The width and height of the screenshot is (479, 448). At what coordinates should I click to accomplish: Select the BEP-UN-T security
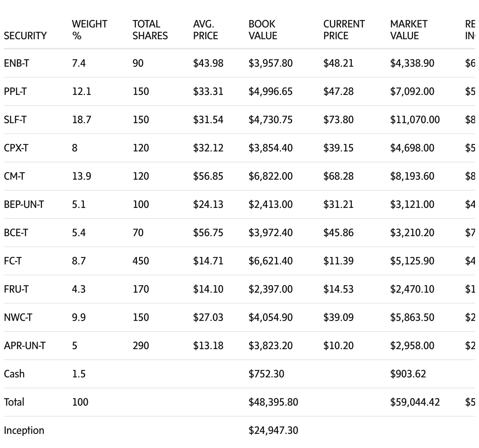point(24,204)
